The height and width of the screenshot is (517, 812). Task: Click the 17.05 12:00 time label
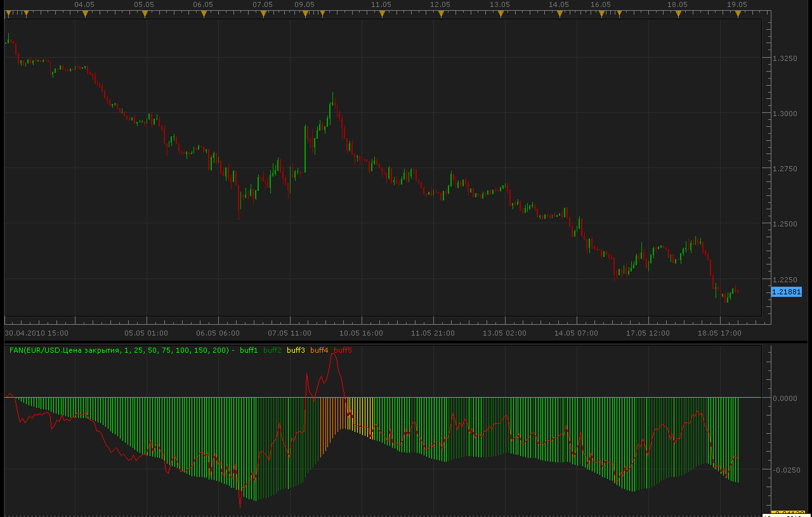648,332
